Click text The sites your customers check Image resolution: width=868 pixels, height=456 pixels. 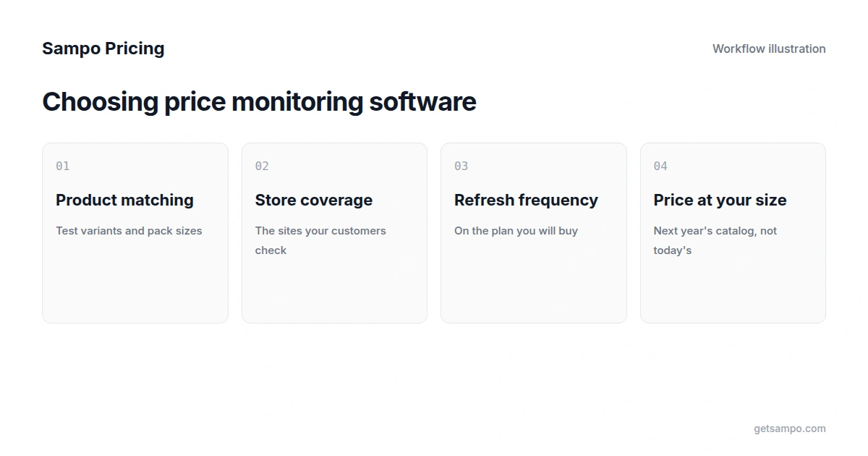tap(320, 240)
